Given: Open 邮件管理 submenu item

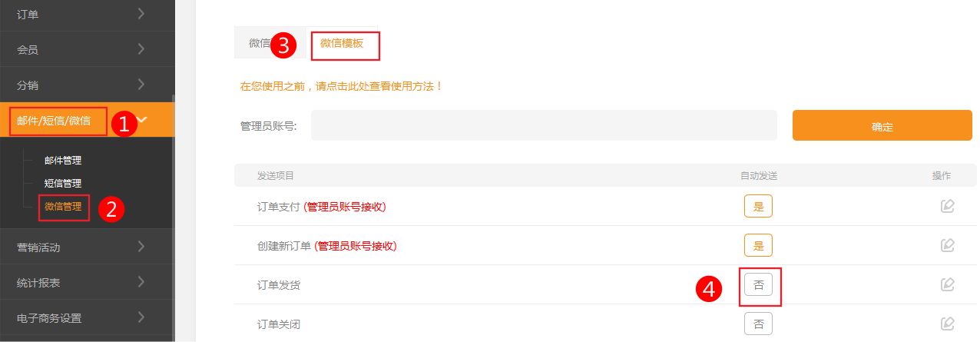Looking at the screenshot, I should pyautogui.click(x=63, y=161).
